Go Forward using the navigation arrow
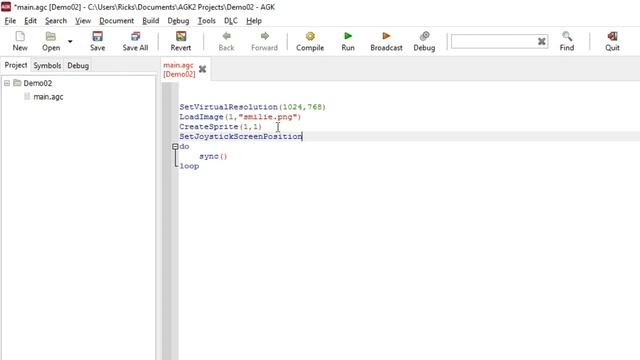The width and height of the screenshot is (640, 360). click(264, 41)
